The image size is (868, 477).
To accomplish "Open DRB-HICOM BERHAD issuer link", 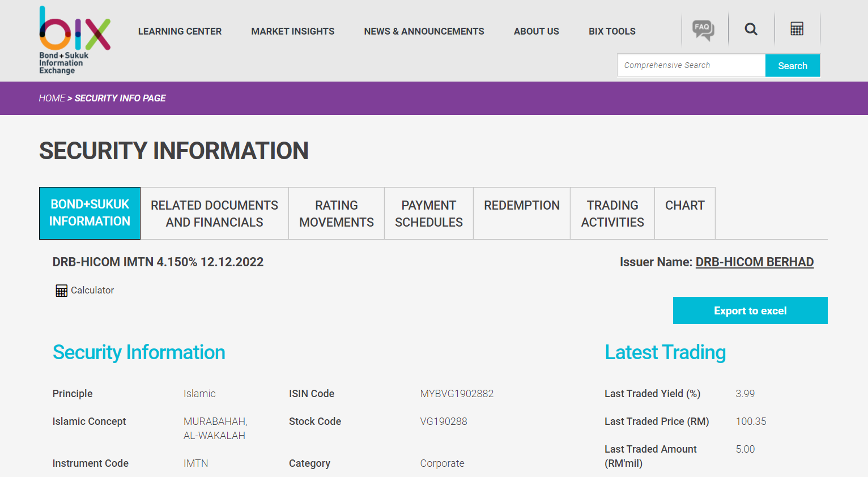I will (x=755, y=262).
